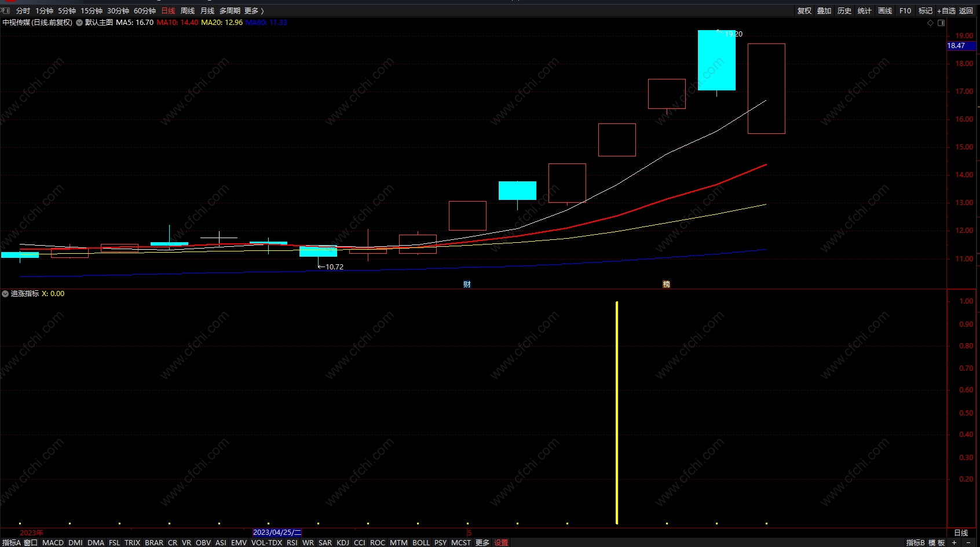Click the 叠加 overlay button

click(x=824, y=11)
